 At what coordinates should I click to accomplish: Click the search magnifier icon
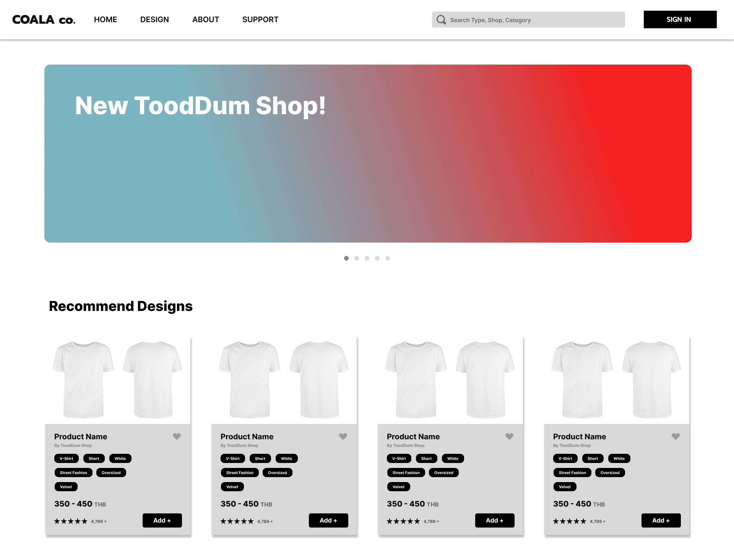441,20
